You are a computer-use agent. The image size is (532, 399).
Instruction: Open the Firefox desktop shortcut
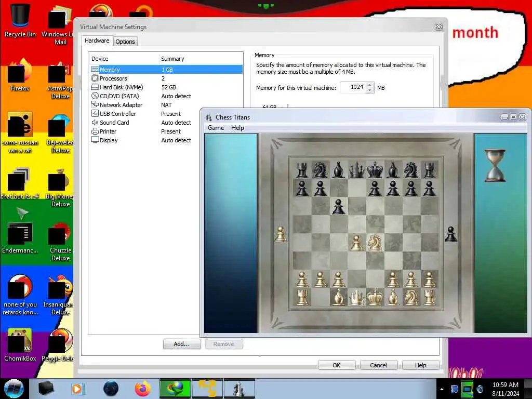tap(20, 75)
